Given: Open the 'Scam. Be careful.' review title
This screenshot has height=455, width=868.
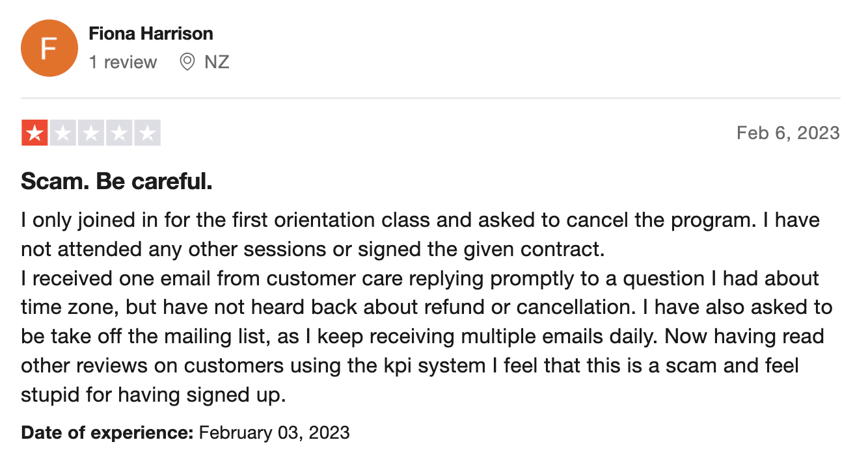Looking at the screenshot, I should click(117, 182).
